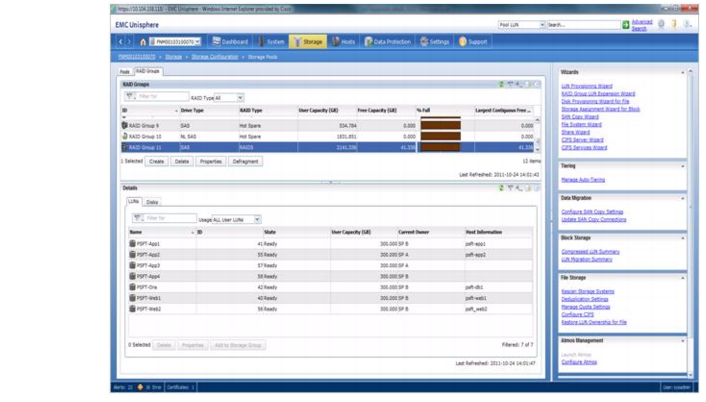Click the wrench icon in RAID Groups header
The height and width of the screenshot is (402, 706).
[519, 84]
